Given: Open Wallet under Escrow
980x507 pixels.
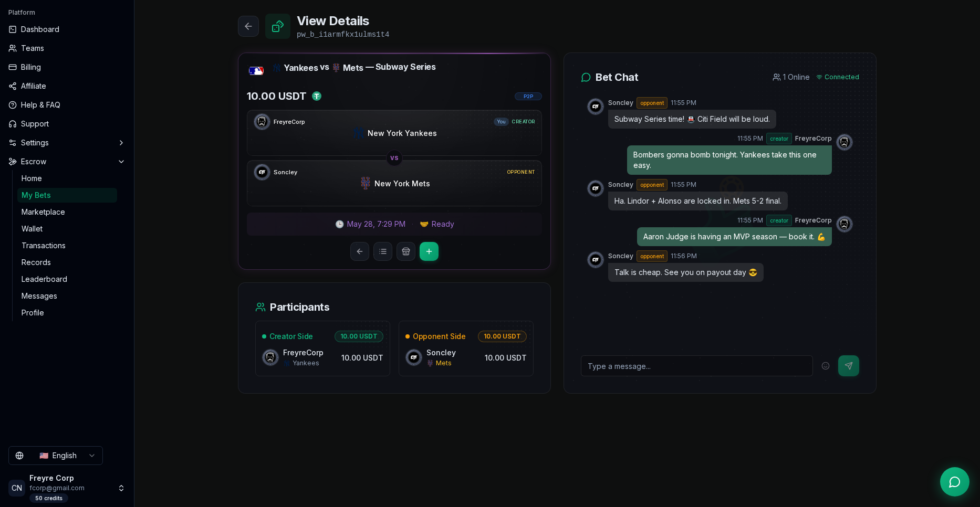Looking at the screenshot, I should [x=67, y=229].
